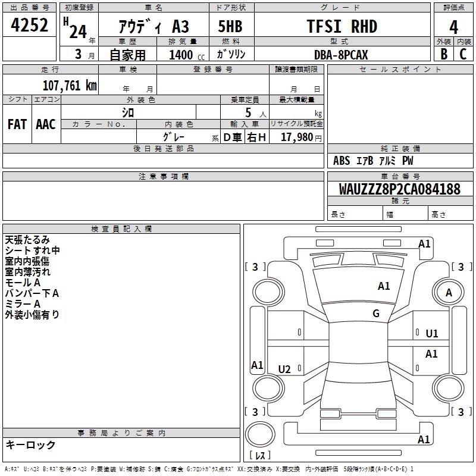Click the A1 mark on rear bumper
Viewport: 476px width, 476px height.
click(x=424, y=440)
